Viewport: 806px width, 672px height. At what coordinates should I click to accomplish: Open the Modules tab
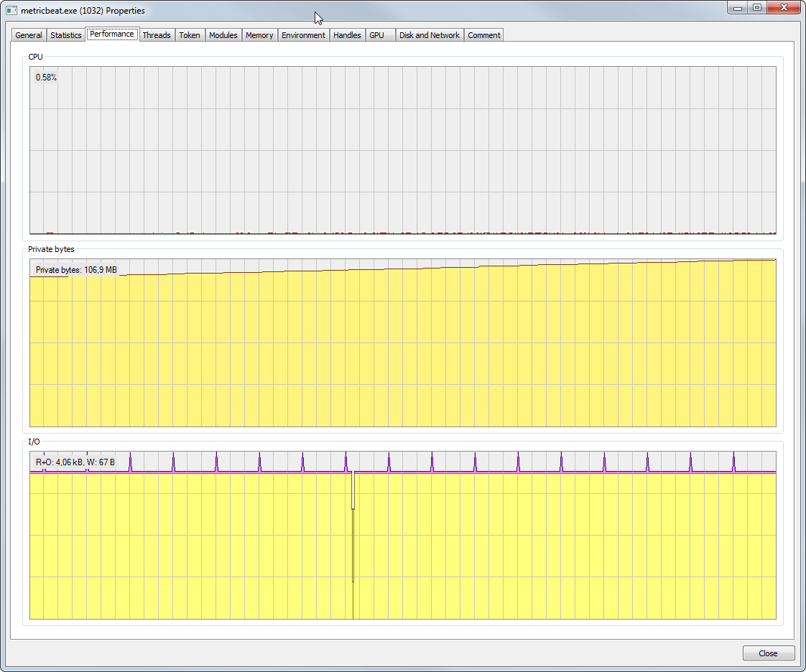click(x=223, y=35)
